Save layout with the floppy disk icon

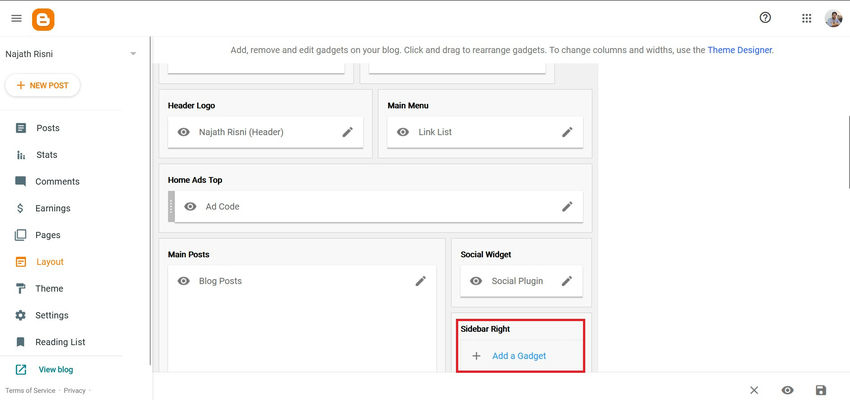tap(821, 390)
